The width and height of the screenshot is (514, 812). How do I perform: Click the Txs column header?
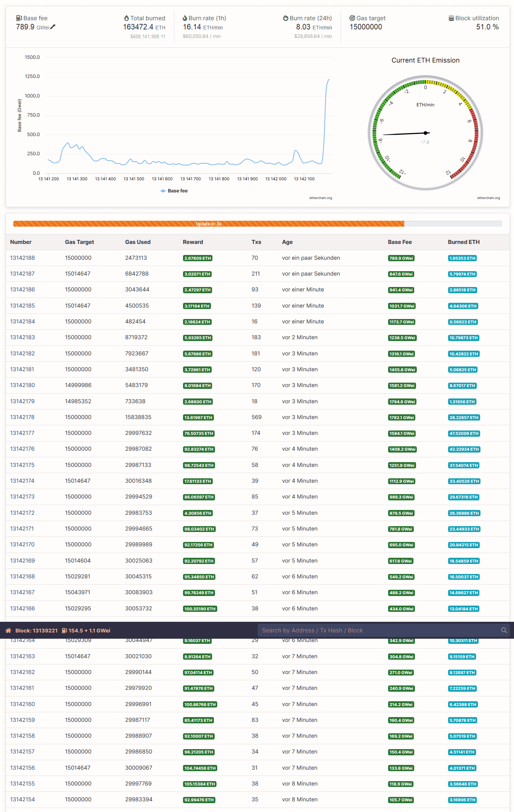click(256, 242)
